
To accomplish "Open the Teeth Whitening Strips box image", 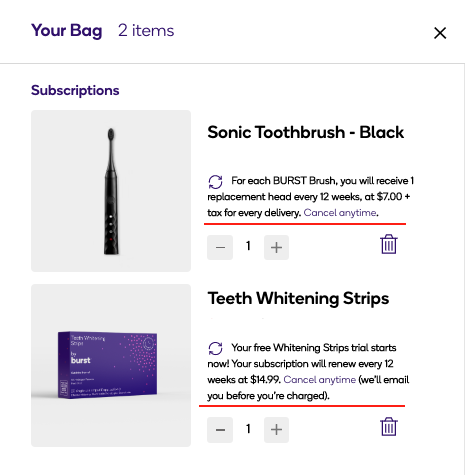I will pyautogui.click(x=111, y=365).
